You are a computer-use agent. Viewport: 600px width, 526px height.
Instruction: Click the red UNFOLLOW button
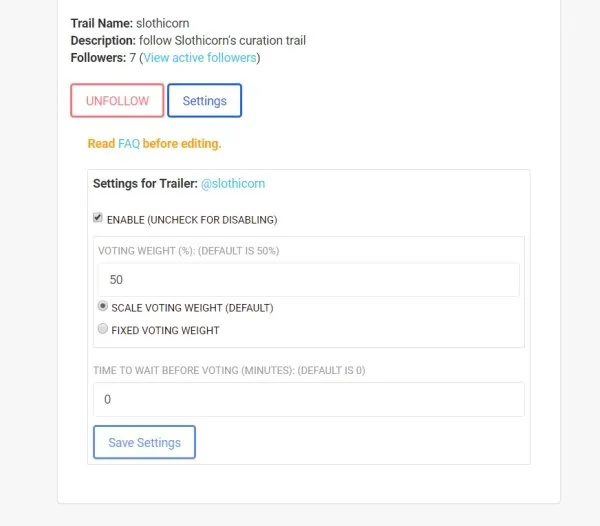point(117,101)
